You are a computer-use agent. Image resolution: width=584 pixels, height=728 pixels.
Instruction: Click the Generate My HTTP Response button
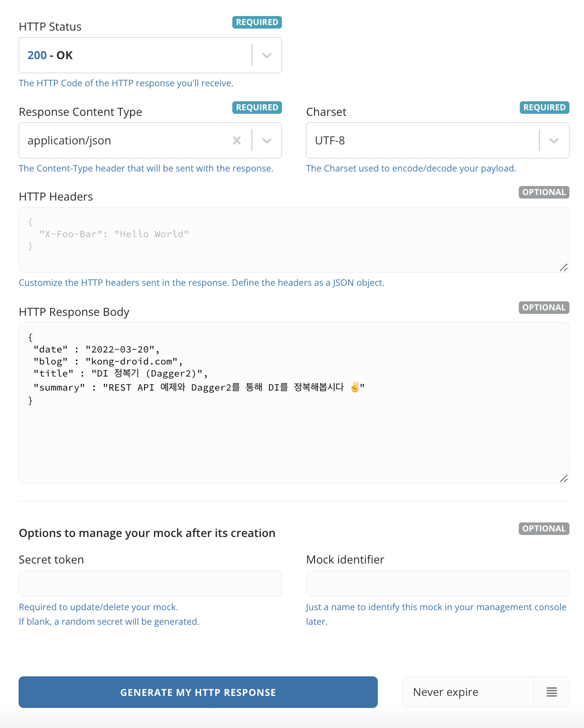click(x=198, y=692)
